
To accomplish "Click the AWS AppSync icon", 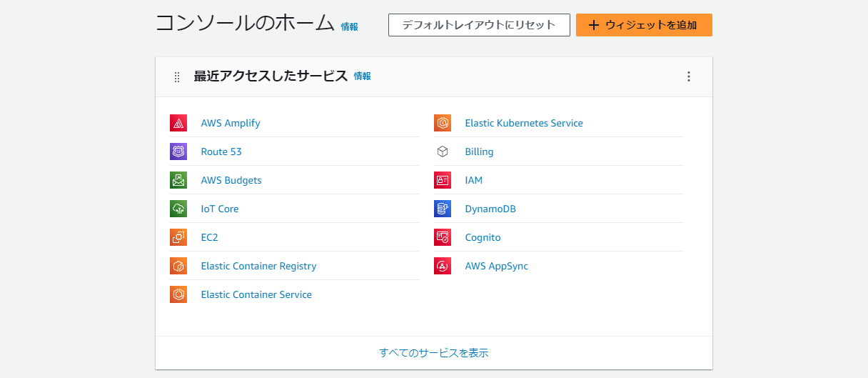I will (443, 266).
